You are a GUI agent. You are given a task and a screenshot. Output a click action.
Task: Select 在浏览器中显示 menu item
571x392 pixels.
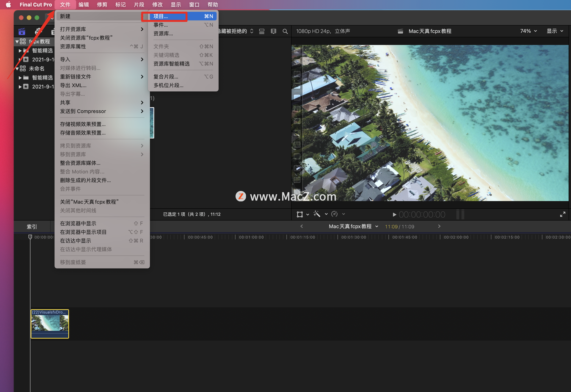click(102, 223)
